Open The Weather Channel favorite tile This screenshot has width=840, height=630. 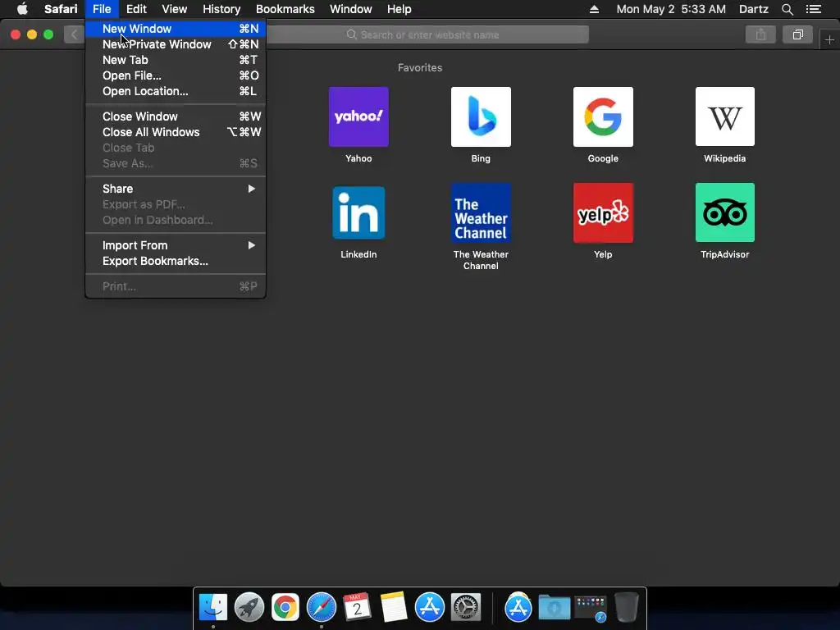pyautogui.click(x=481, y=212)
